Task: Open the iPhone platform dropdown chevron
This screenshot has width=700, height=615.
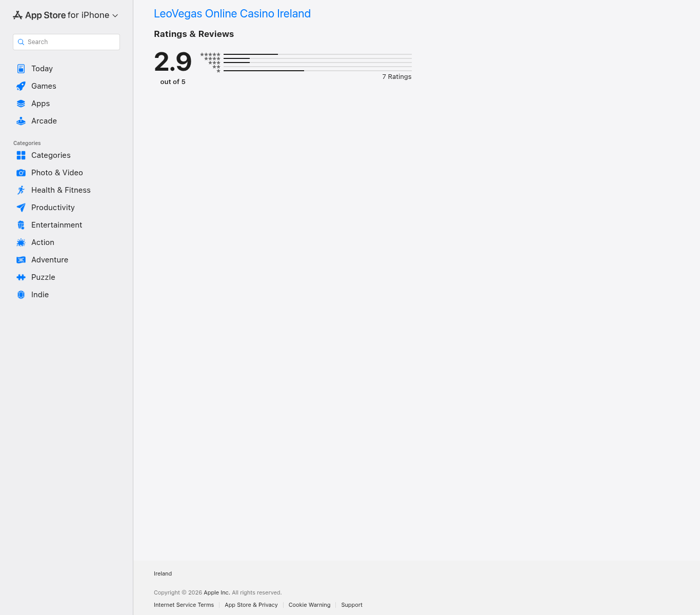Action: [115, 16]
